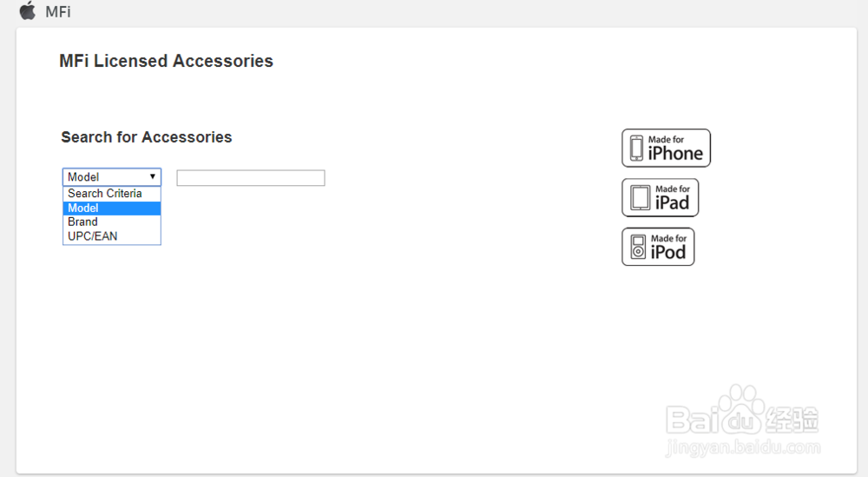Click the empty search text field
Viewport: 868px width, 477px height.
[251, 178]
